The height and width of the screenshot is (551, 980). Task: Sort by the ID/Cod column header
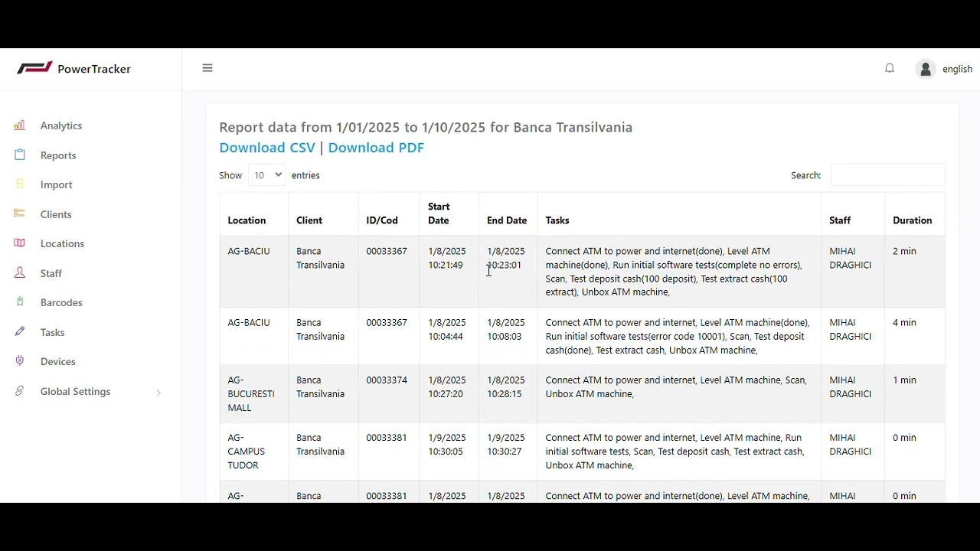tap(389, 214)
